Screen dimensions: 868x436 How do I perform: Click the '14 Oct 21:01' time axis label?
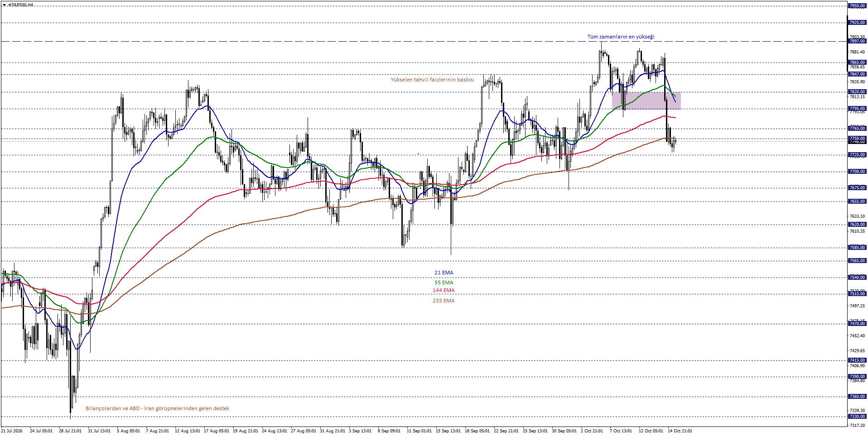tap(680, 431)
